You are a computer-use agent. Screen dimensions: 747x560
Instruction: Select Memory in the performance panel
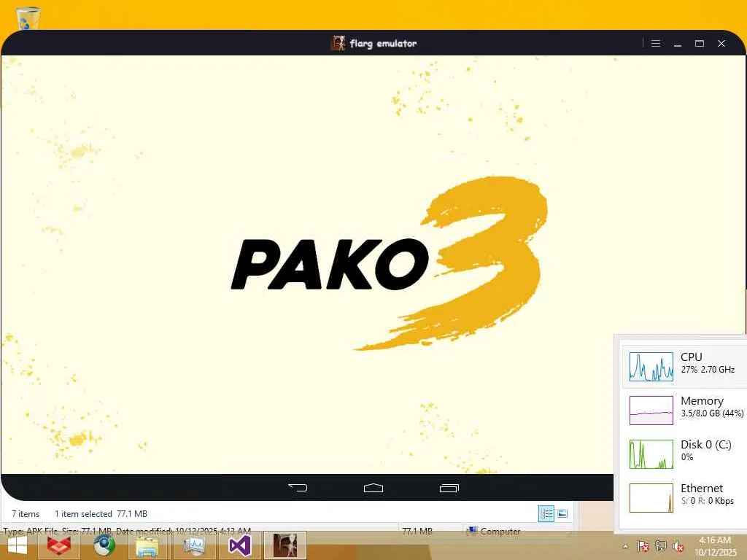tap(684, 410)
